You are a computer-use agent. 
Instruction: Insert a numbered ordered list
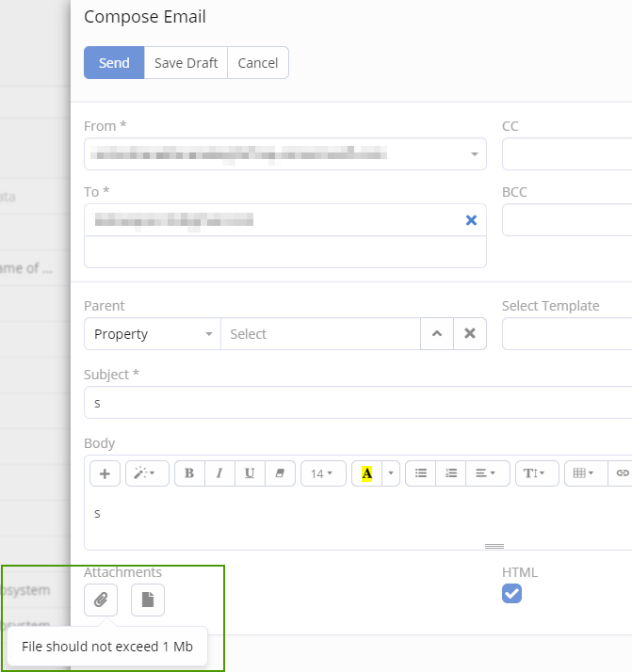[x=451, y=473]
